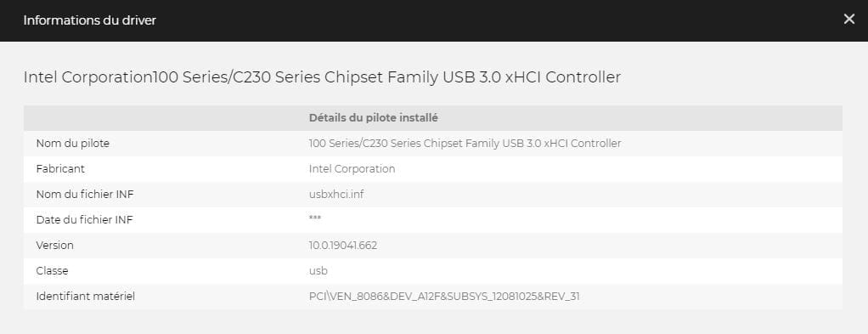Viewport: 868px width, 334px height.
Task: Select the Identifiant matériel label
Action: coord(85,297)
